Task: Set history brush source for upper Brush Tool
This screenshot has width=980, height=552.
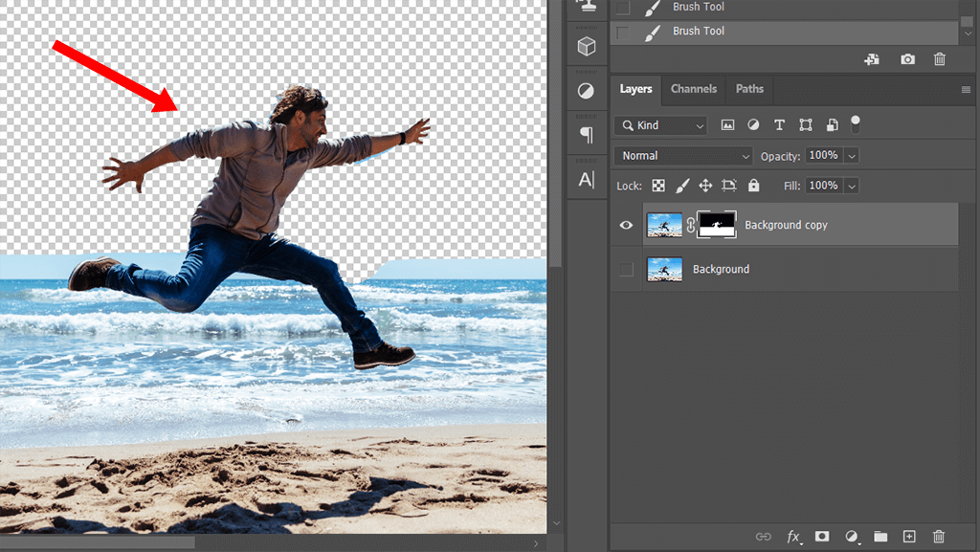Action: 622,7
